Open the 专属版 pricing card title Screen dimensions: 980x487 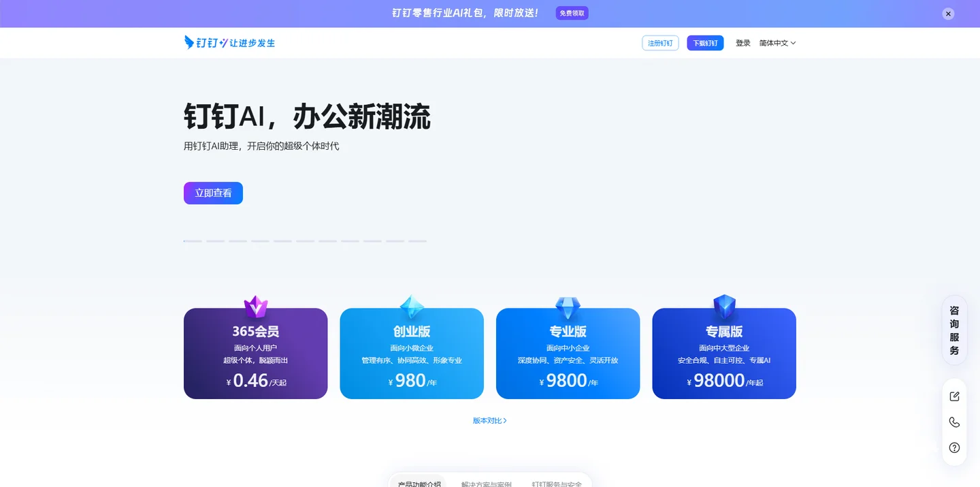click(x=724, y=332)
